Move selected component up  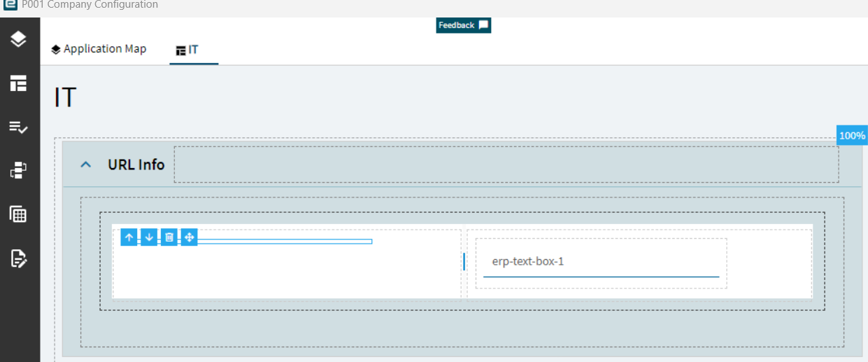129,237
